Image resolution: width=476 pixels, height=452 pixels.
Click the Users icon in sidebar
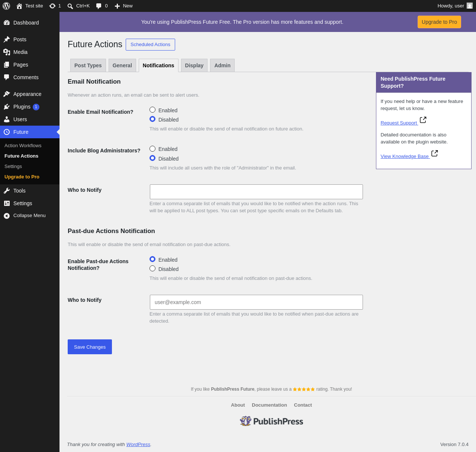click(7, 119)
